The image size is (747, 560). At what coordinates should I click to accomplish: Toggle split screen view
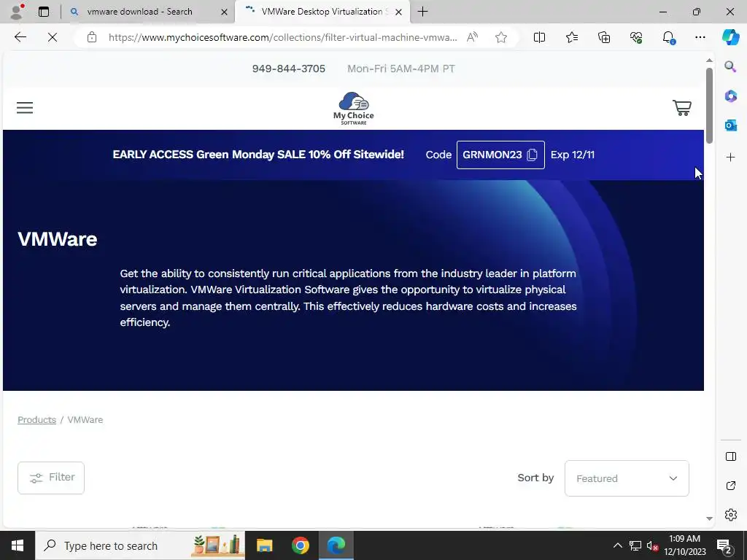coord(539,37)
